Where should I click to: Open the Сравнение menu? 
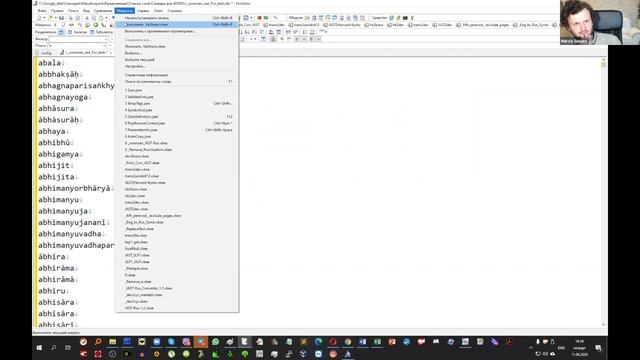coord(102,11)
